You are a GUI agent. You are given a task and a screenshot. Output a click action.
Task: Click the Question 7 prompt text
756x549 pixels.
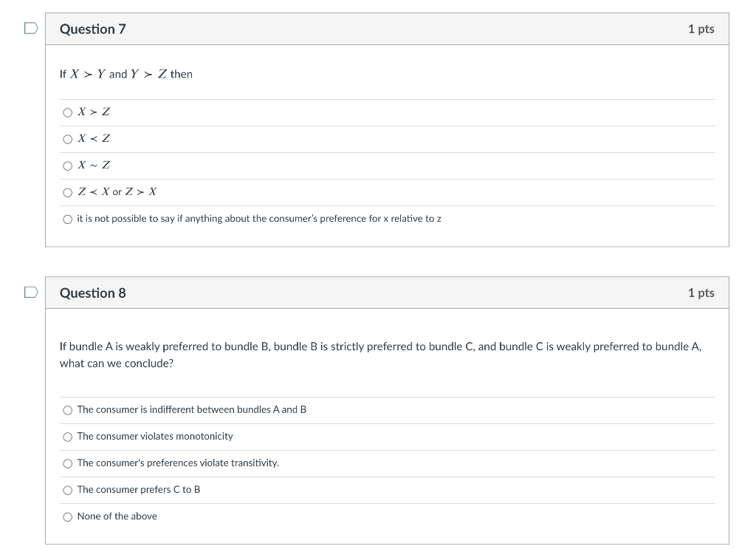click(x=126, y=74)
